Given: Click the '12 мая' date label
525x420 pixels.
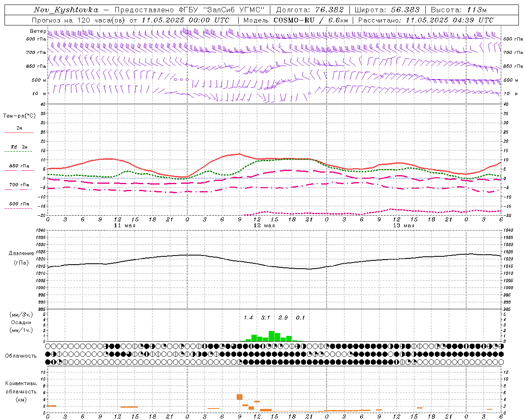Looking at the screenshot, I should (264, 226).
